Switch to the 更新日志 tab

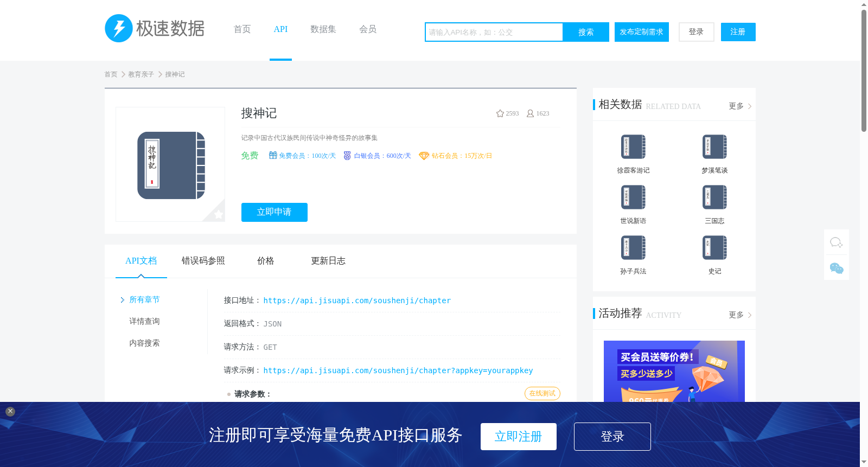tap(328, 261)
